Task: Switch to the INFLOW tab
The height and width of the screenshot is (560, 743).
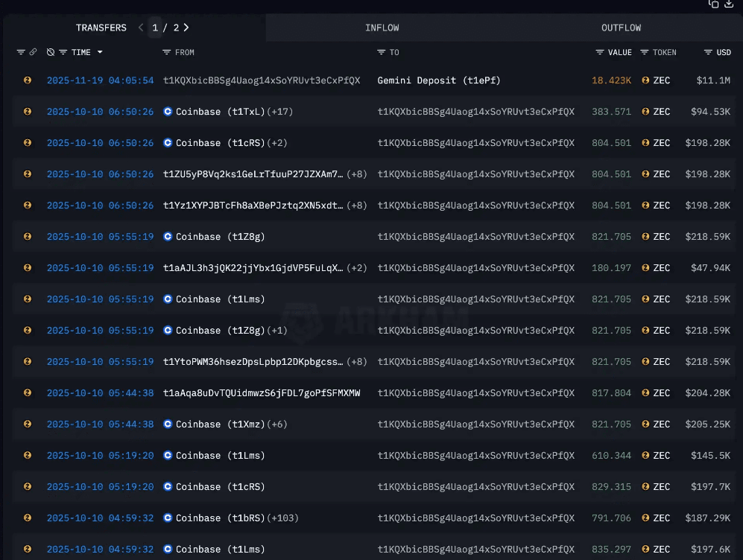Action: pos(382,28)
